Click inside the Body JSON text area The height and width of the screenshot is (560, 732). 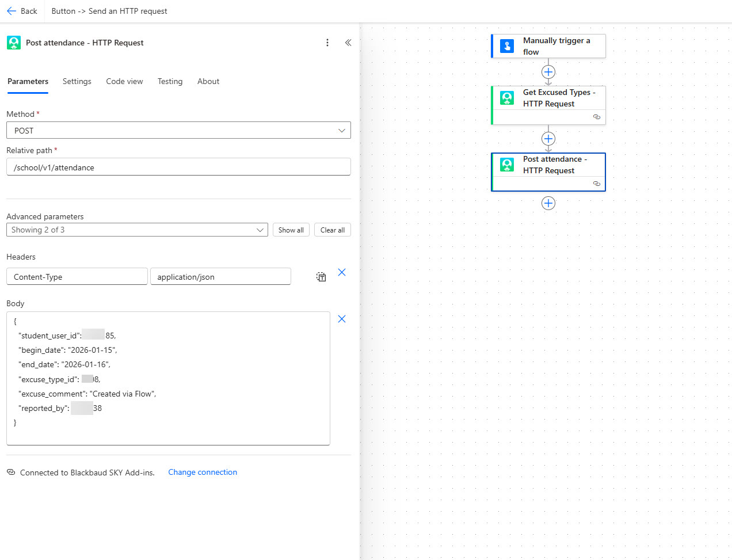(x=168, y=378)
